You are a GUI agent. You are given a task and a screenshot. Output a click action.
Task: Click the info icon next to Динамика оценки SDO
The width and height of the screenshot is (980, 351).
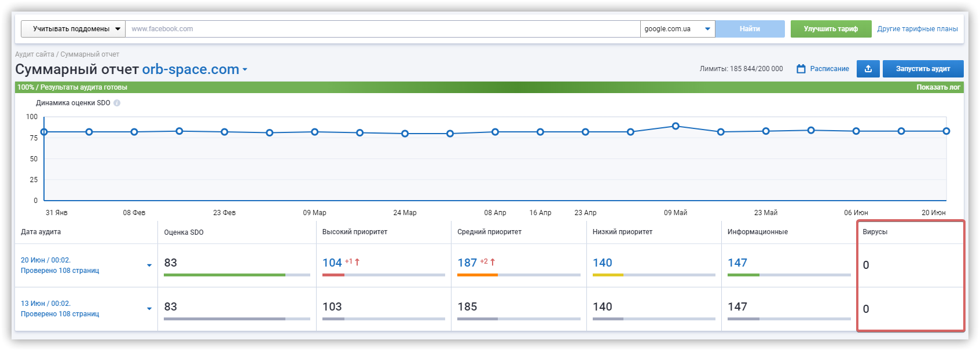point(117,103)
